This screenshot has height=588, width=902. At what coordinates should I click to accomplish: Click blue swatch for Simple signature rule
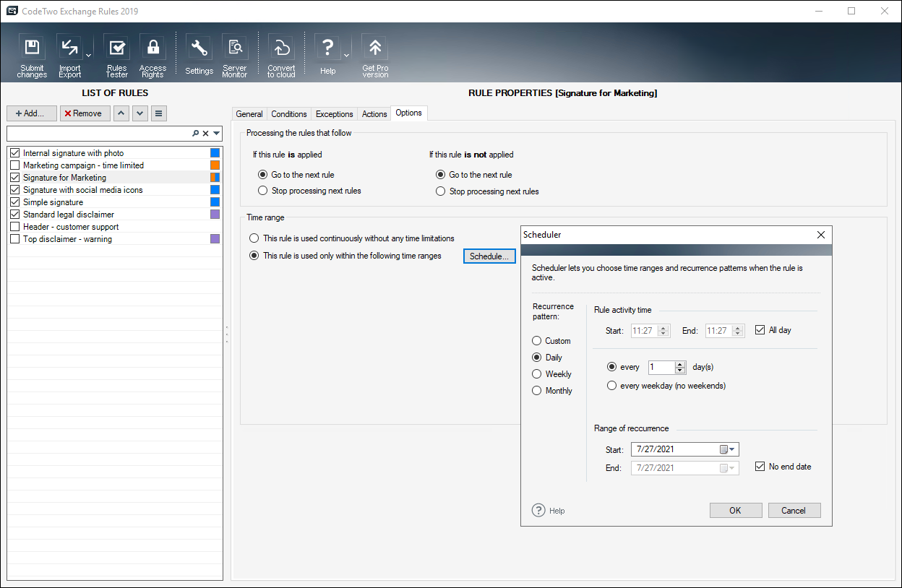pyautogui.click(x=215, y=202)
